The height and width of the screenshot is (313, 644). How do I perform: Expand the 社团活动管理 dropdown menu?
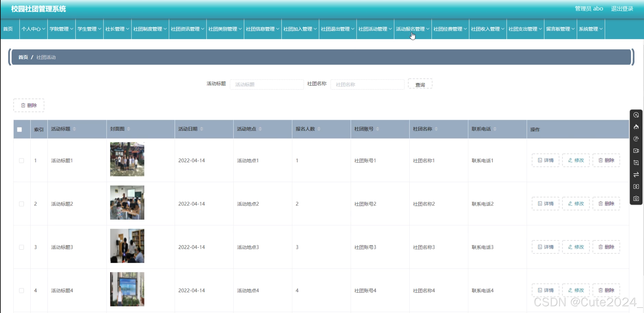click(x=375, y=29)
